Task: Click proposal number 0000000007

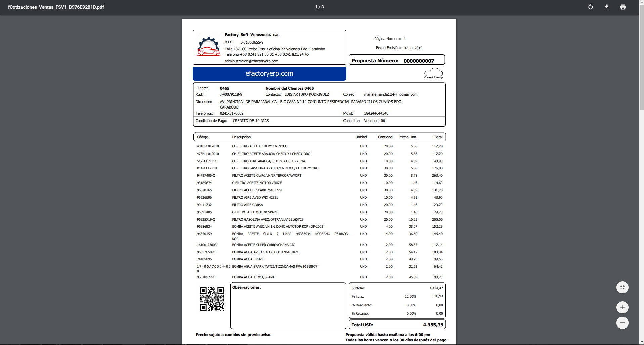Action: (x=419, y=61)
